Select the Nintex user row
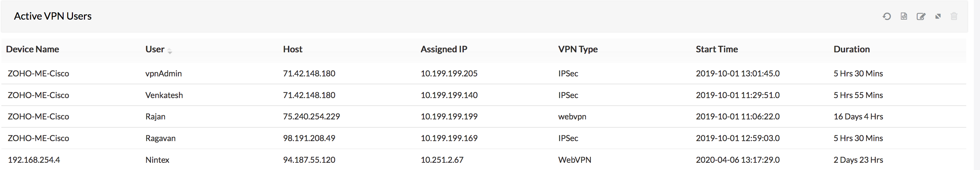Viewport: 980px width, 170px height. [157, 160]
